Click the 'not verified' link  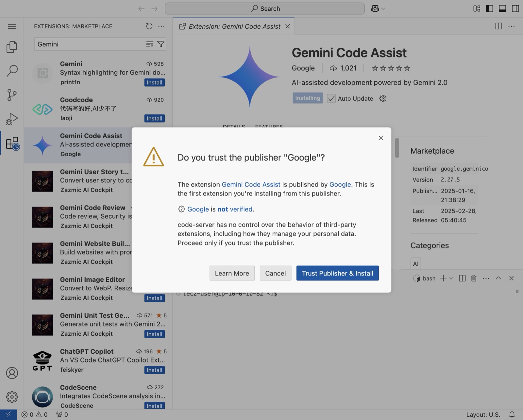click(235, 209)
